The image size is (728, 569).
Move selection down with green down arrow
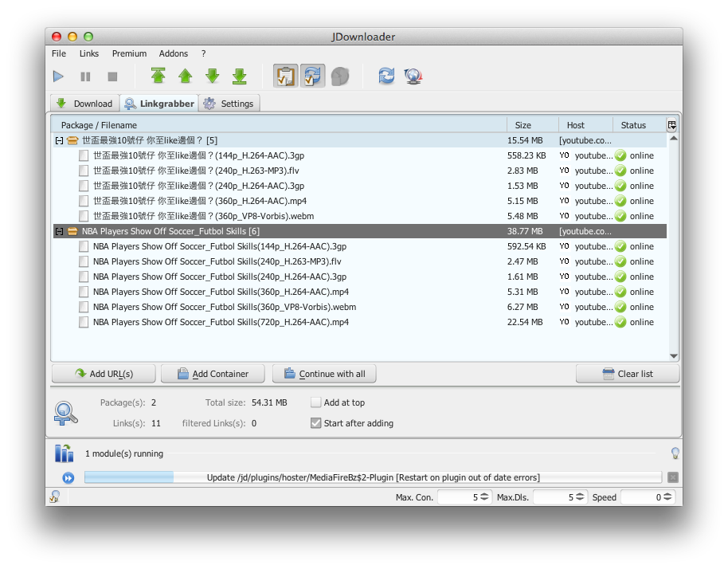coord(212,76)
